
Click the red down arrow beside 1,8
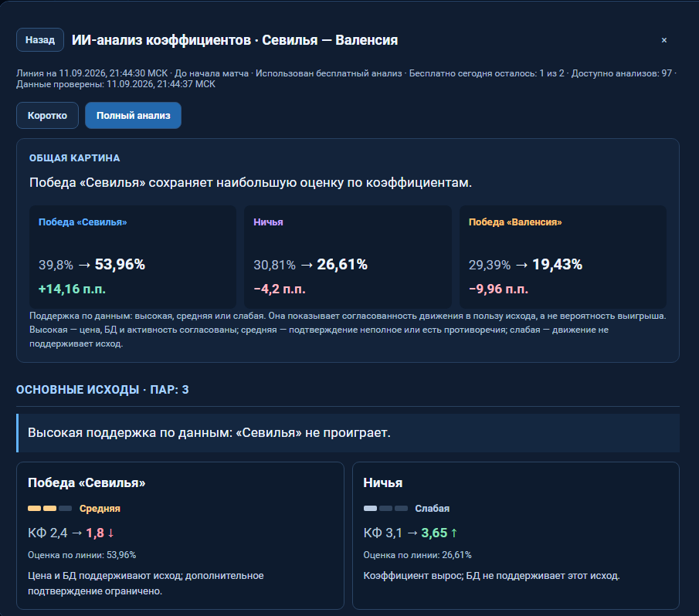click(x=111, y=533)
